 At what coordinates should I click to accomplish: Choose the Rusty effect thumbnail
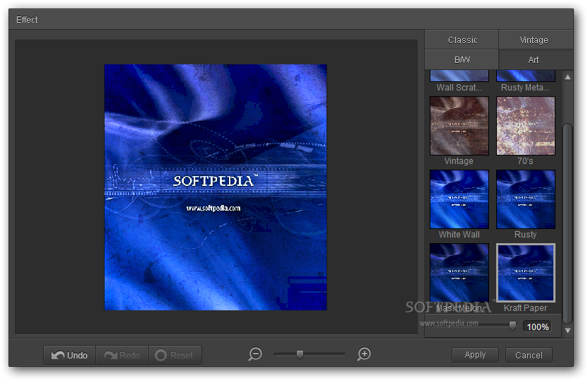526,199
